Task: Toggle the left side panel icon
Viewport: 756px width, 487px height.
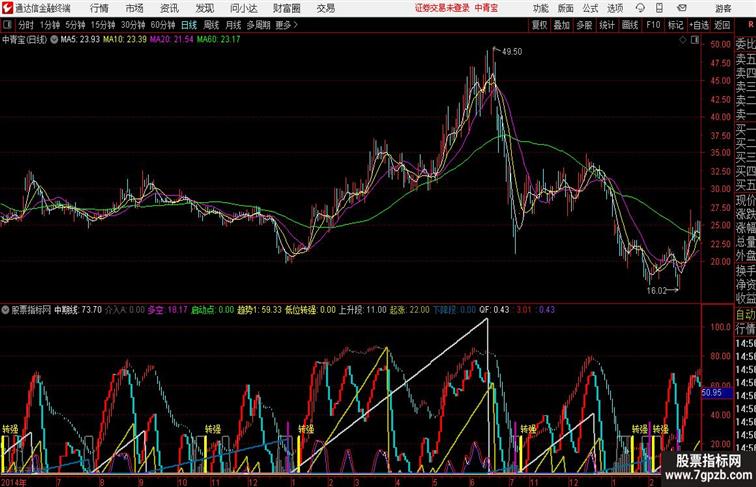Action: click(7, 25)
